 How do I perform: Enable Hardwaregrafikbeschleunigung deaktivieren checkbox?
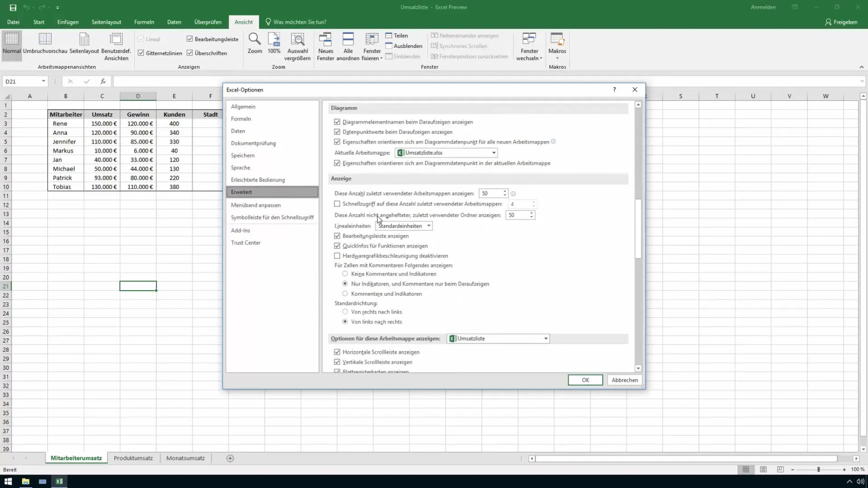pyautogui.click(x=337, y=256)
